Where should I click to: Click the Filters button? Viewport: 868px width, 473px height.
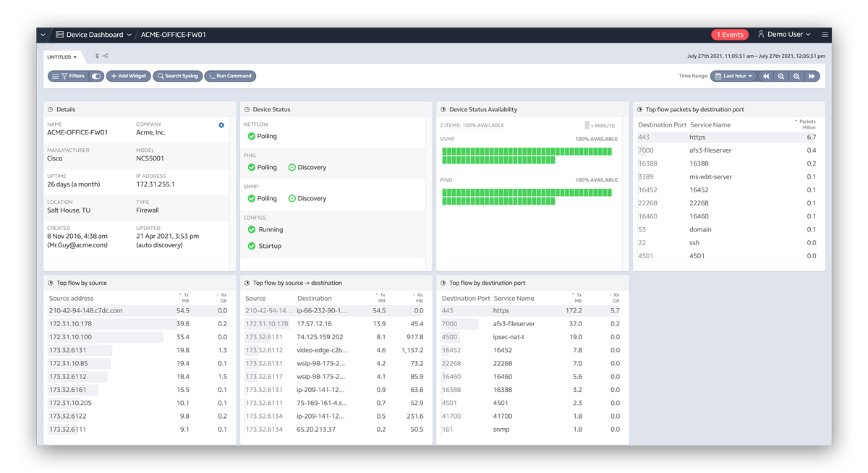point(68,76)
